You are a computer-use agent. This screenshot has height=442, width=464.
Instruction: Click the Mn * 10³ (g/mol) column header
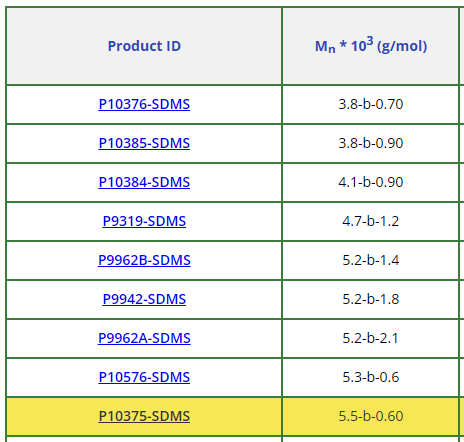coord(371,46)
